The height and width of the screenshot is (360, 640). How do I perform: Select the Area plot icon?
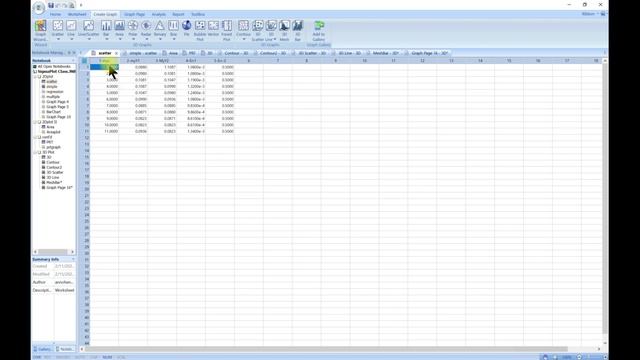pyautogui.click(x=119, y=26)
